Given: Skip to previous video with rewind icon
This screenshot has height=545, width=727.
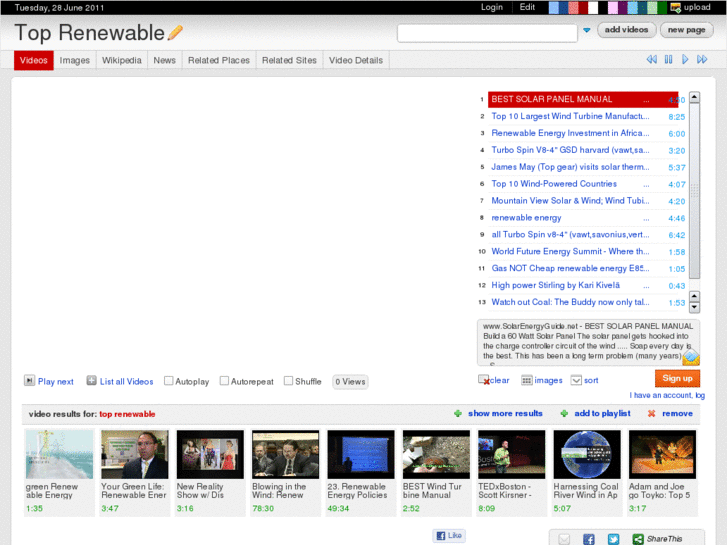Looking at the screenshot, I should click(651, 59).
